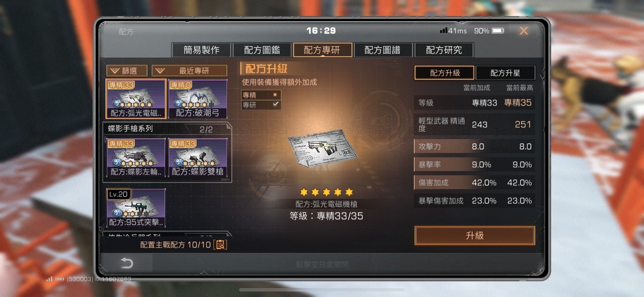644x297 pixels.
Task: Expand the 篩選 filter dropdown
Action: pos(127,70)
